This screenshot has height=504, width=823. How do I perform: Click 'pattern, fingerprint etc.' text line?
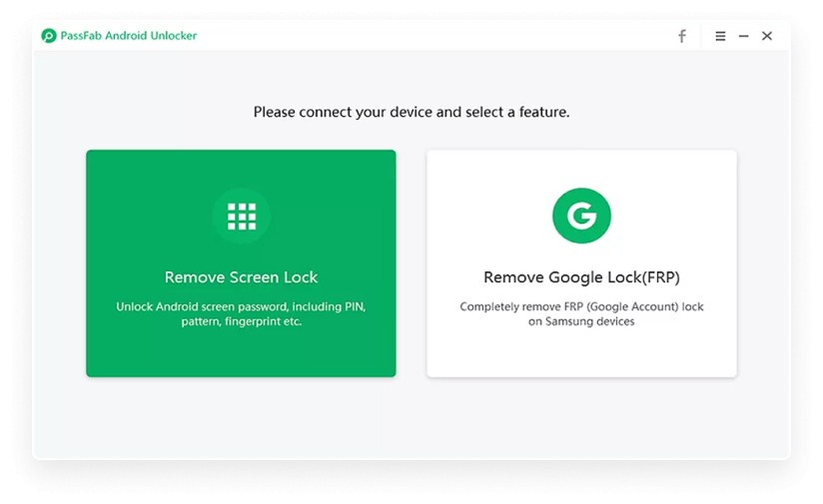(242, 321)
